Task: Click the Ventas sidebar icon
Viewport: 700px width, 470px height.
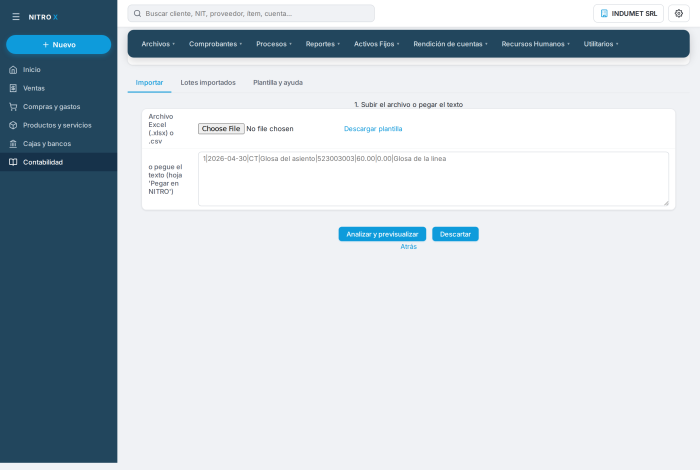Action: pos(13,88)
